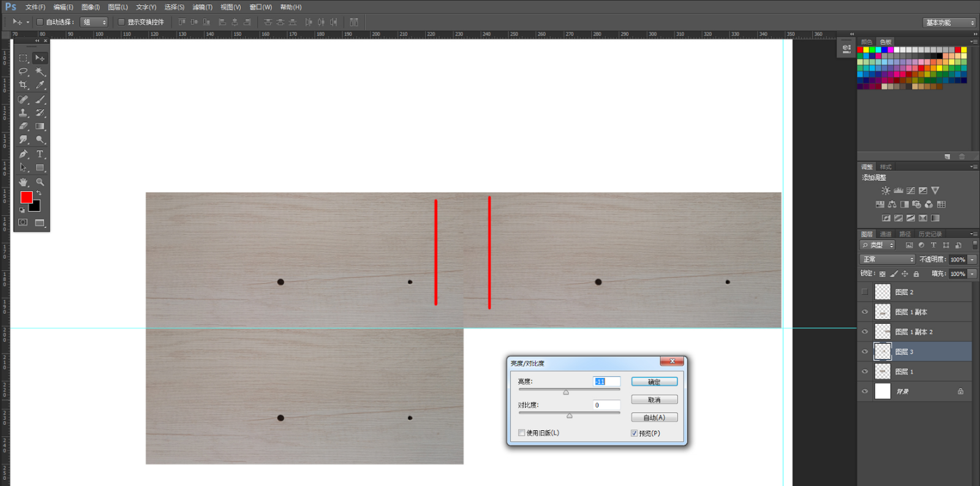Expand the 不透明度 opacity dropdown arrow
The width and height of the screenshot is (980, 486).
tap(972, 260)
